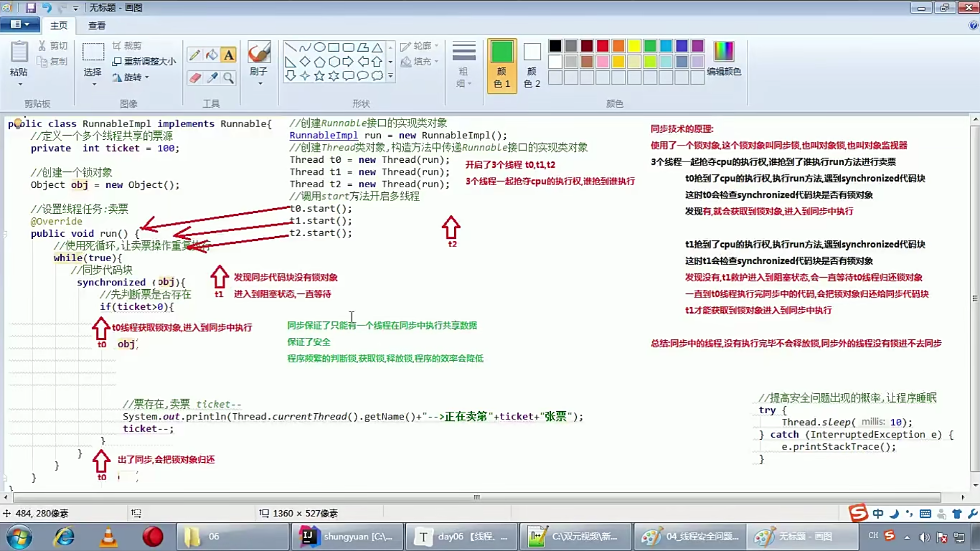Choose the Right arrow shape
Image resolution: width=980 pixels, height=551 pixels.
point(348,62)
